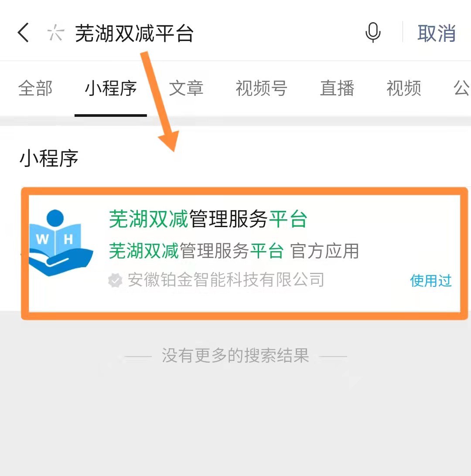
Task: Switch to the 视频号 tab
Action: point(262,88)
